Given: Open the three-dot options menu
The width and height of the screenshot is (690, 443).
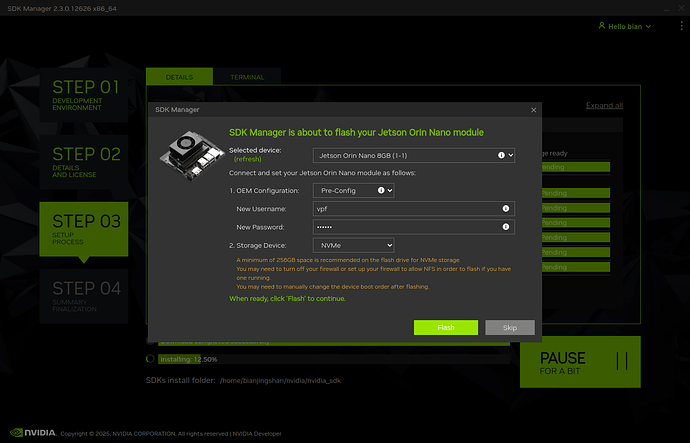Looking at the screenshot, I should pos(681,26).
